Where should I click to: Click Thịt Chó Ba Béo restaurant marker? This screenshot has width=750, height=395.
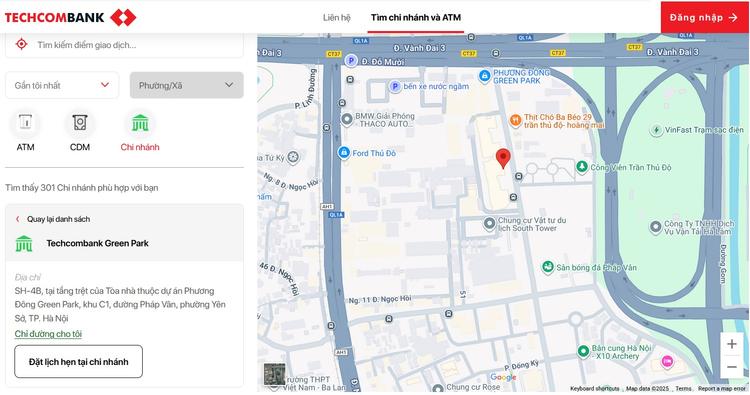click(515, 121)
